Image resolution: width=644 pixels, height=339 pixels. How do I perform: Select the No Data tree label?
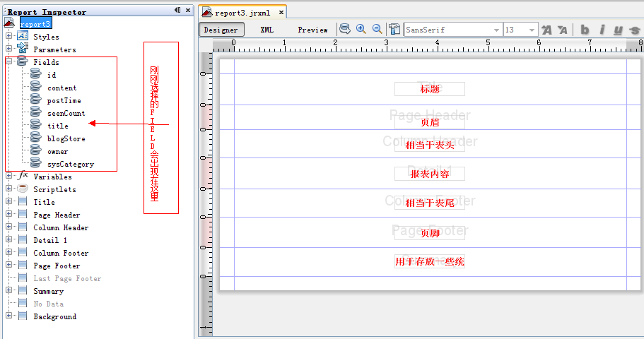pyautogui.click(x=49, y=304)
